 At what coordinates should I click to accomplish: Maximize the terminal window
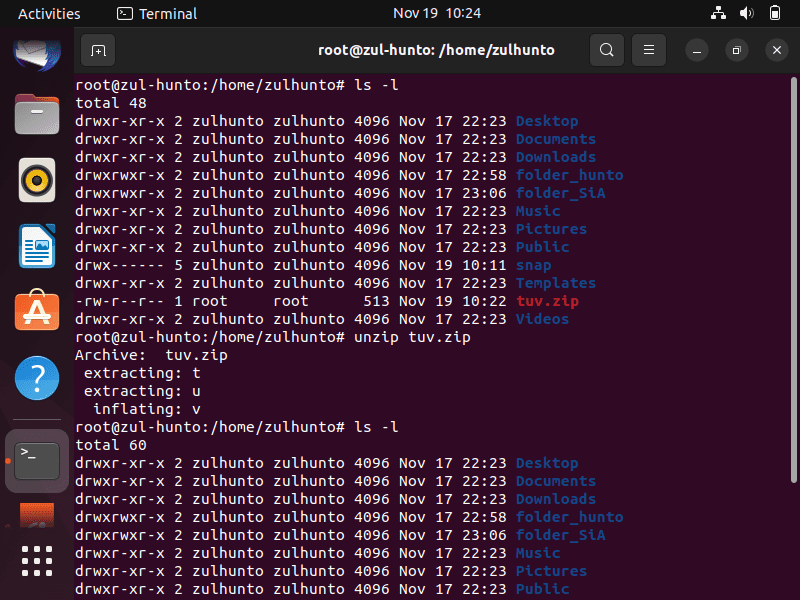click(x=736, y=50)
